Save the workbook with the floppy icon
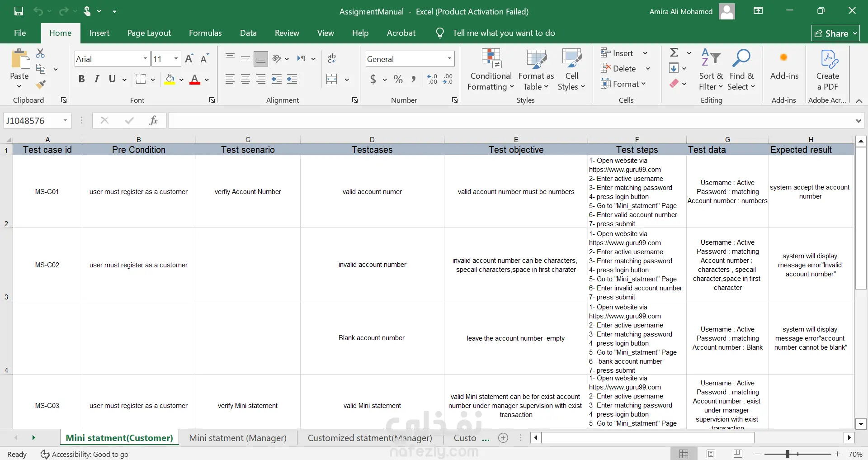 [19, 11]
